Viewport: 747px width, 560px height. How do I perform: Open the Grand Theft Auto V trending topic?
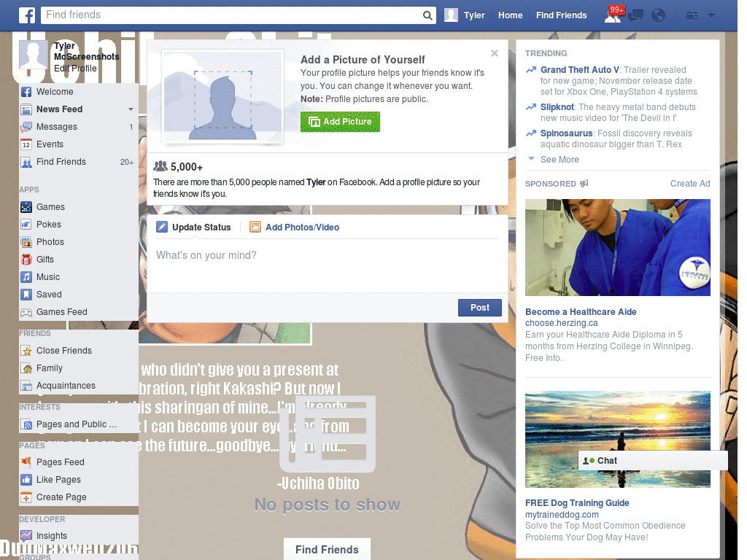(580, 70)
